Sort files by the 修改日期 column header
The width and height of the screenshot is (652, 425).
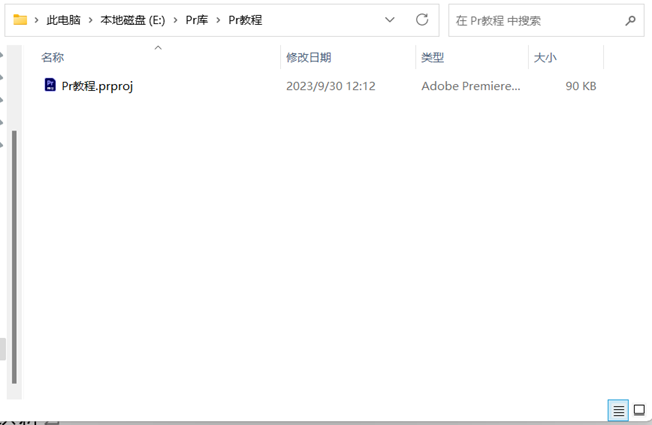coord(308,58)
